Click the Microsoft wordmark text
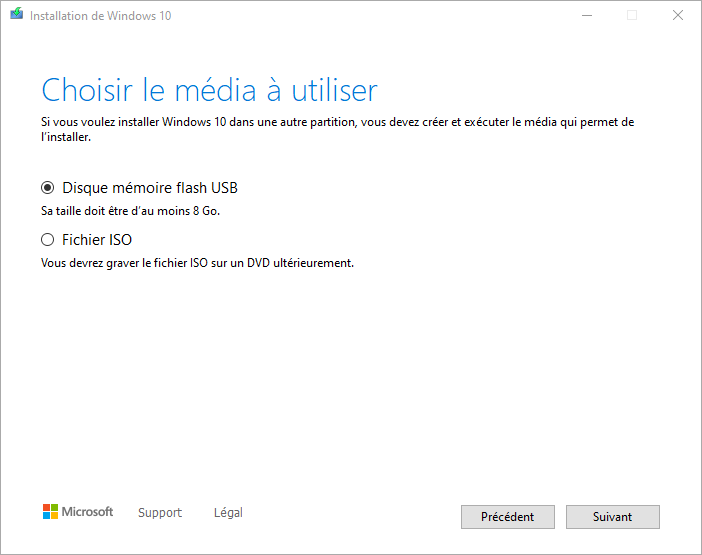This screenshot has width=702, height=555. [x=87, y=512]
